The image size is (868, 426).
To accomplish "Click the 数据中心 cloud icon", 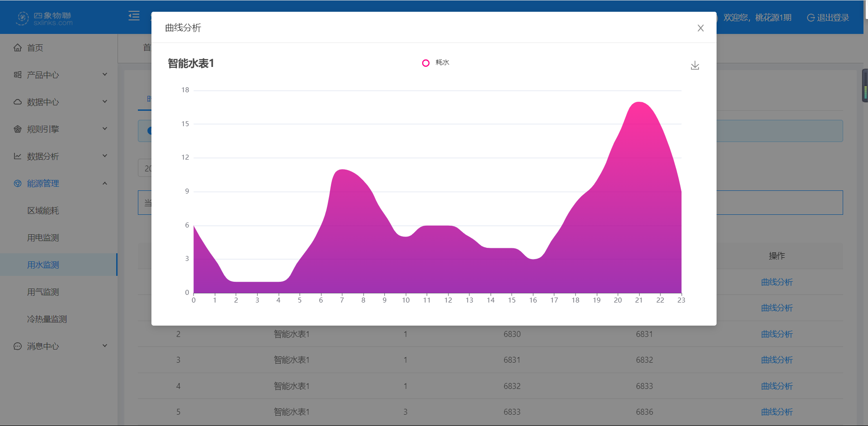I will (x=18, y=102).
